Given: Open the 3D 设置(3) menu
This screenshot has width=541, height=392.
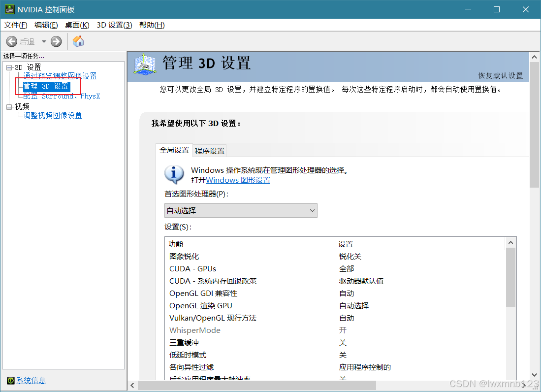Looking at the screenshot, I should pos(114,25).
